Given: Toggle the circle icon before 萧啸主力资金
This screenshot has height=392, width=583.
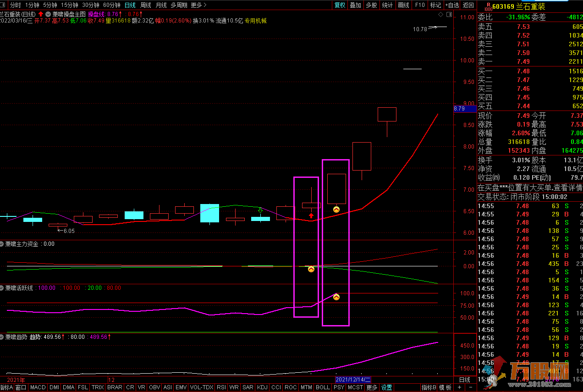Looking at the screenshot, I should (2, 244).
